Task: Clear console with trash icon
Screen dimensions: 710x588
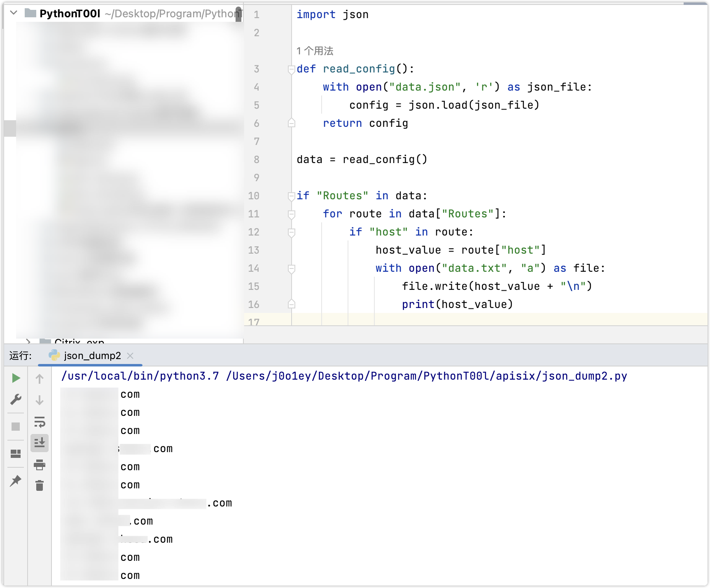Action: point(40,486)
